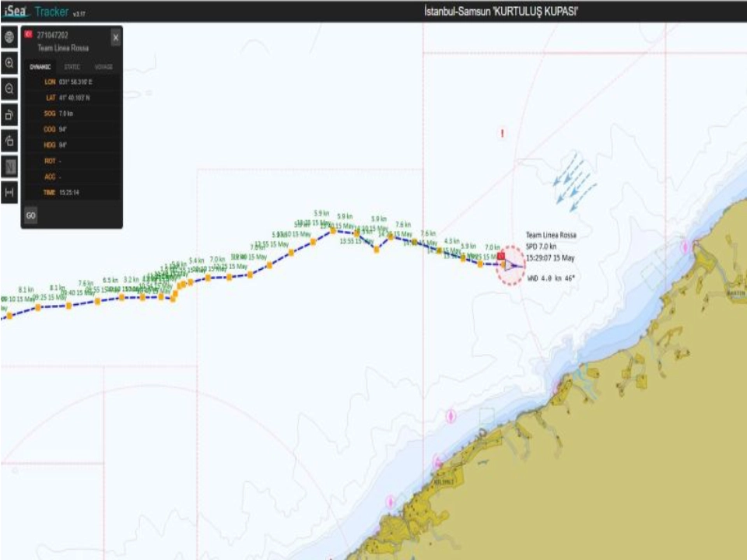Click the Turkish flag in vessel panel
This screenshot has width=747, height=560.
click(29, 34)
